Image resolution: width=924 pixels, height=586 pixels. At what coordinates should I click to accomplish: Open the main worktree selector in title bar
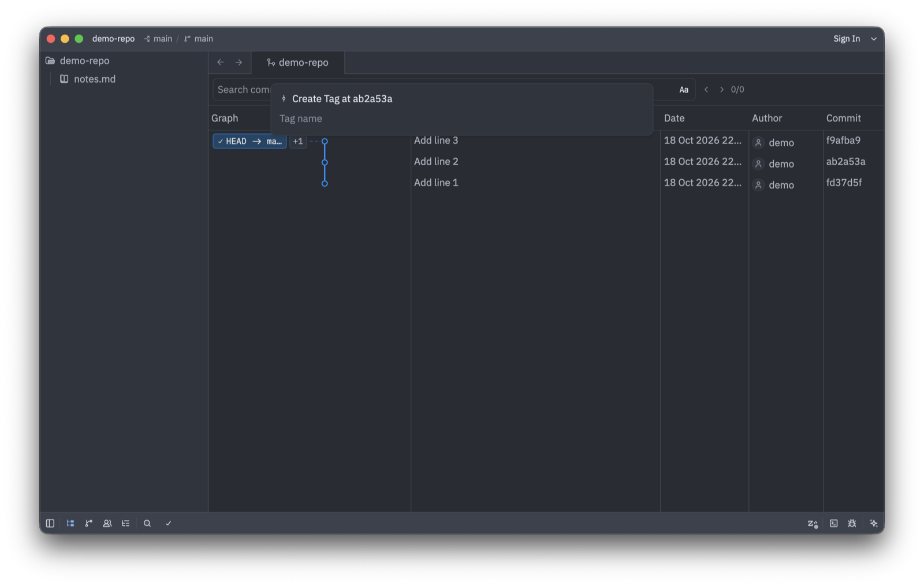[x=158, y=39]
